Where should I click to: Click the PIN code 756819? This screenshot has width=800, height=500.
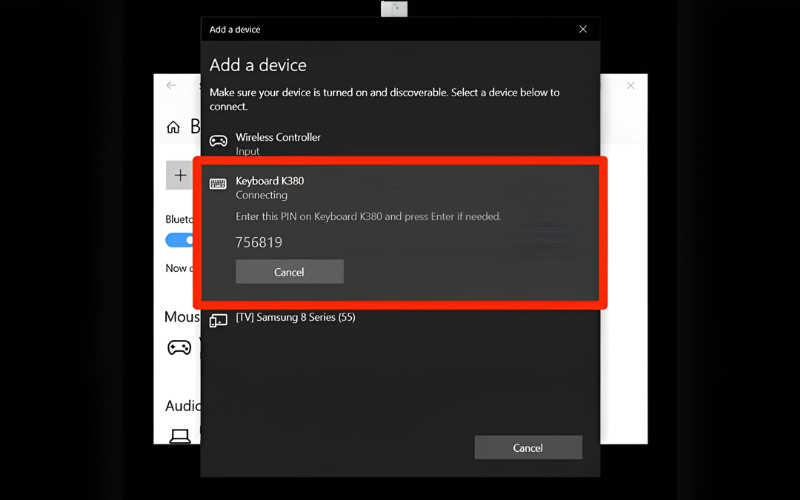259,242
